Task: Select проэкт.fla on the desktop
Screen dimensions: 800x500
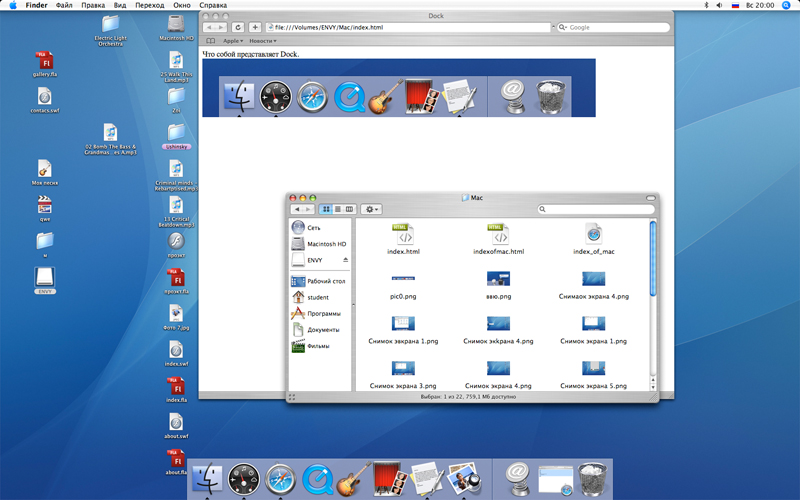Action: coord(176,281)
